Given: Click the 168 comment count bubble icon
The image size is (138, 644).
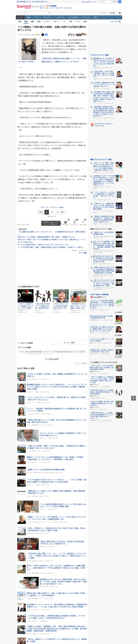Looking at the screenshot, I should pos(33,35).
